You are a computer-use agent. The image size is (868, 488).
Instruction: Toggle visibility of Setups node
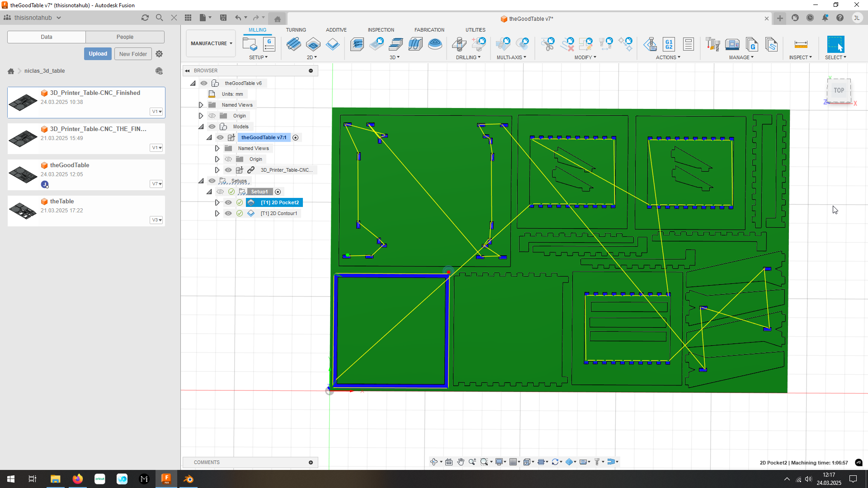click(x=212, y=181)
